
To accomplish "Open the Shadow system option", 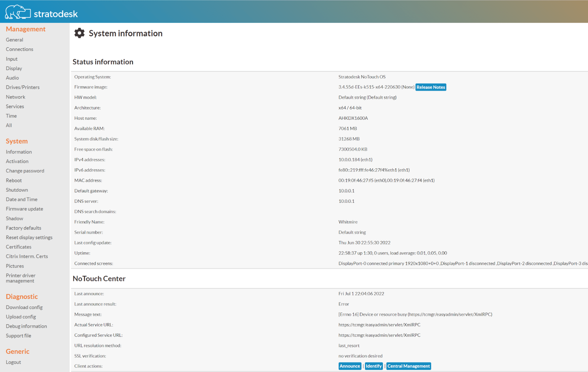I will pos(15,218).
